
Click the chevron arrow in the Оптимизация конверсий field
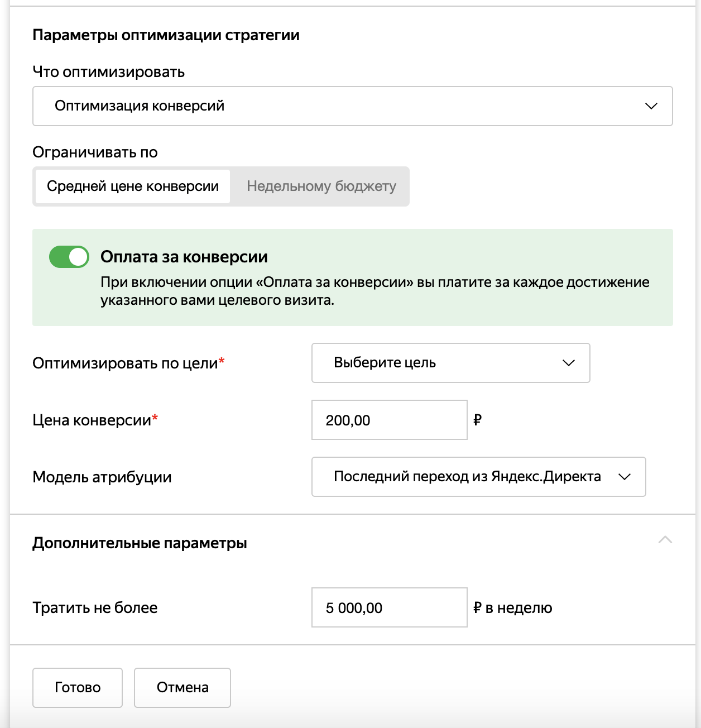651,106
